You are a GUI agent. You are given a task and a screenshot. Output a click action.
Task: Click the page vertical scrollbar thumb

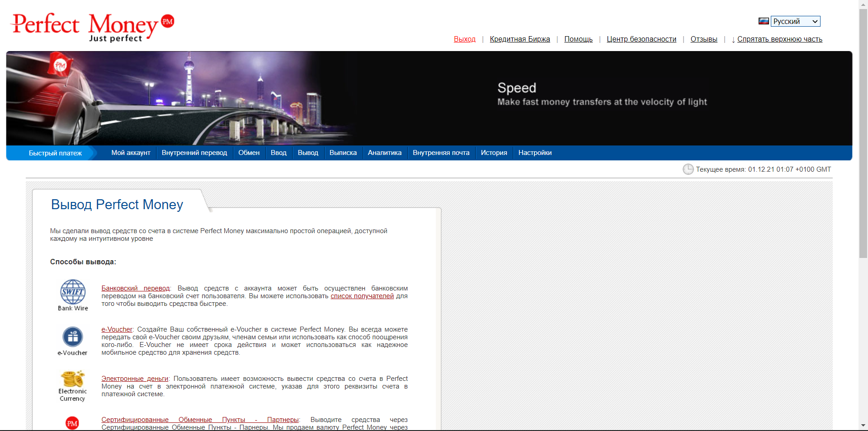[863, 133]
